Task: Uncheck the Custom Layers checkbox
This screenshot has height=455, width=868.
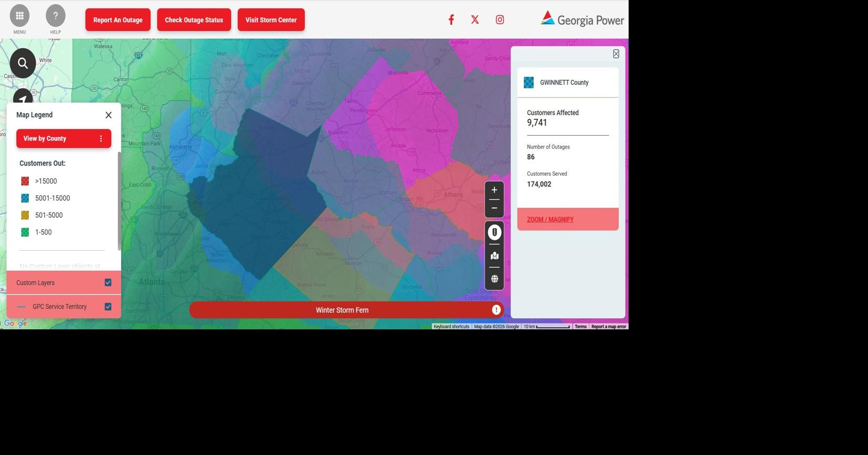Action: 108,283
